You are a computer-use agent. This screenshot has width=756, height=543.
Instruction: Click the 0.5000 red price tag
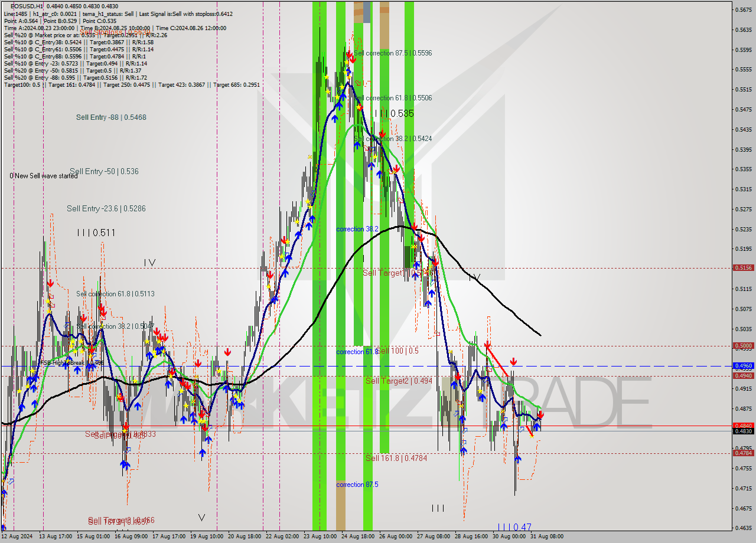[x=743, y=346]
